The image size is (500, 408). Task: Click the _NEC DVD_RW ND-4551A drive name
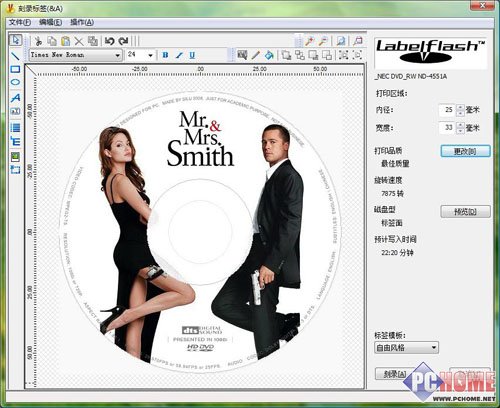pos(411,77)
